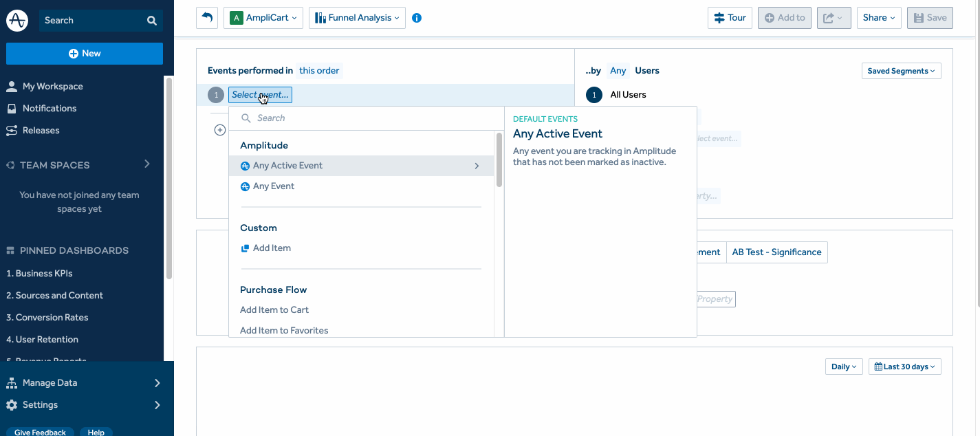Click the Add Item custom event icon
The width and height of the screenshot is (980, 436).
[245, 248]
